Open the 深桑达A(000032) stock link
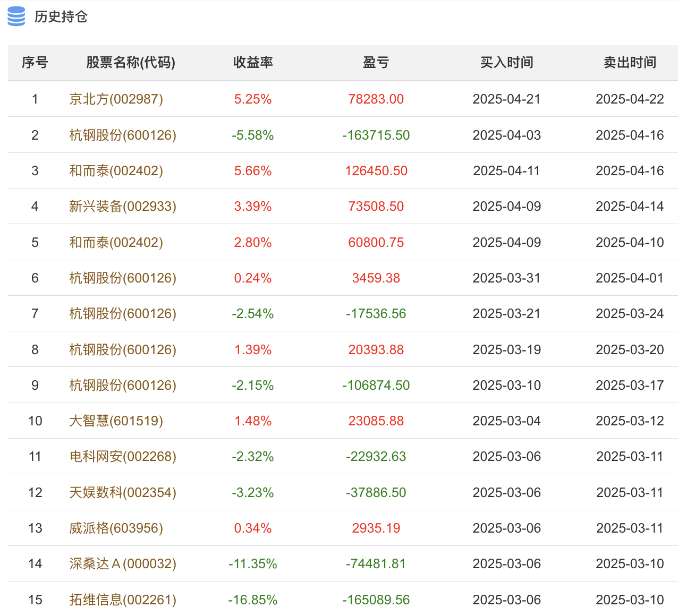The image size is (678, 616). coord(123,563)
